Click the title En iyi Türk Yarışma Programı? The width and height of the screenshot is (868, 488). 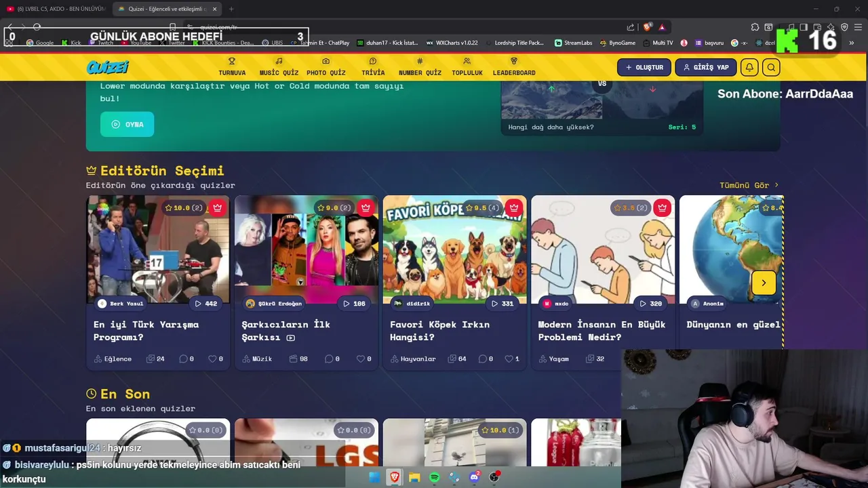pos(146,331)
